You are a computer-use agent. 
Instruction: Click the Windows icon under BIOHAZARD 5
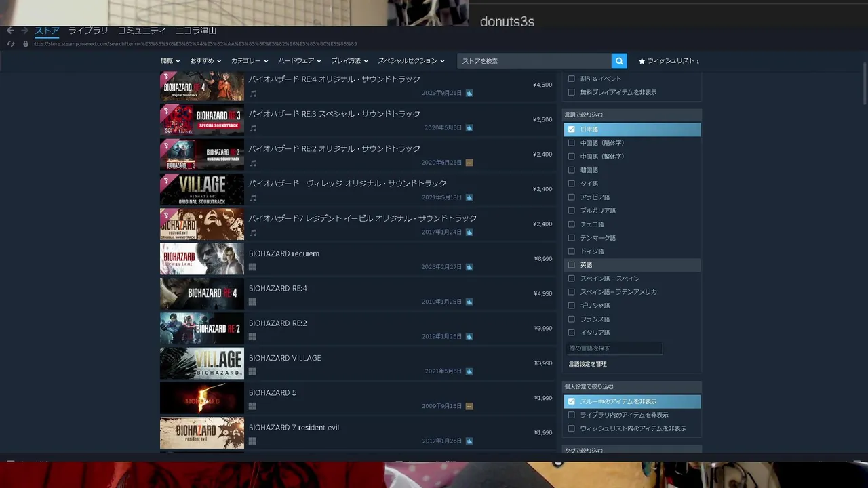pyautogui.click(x=252, y=407)
